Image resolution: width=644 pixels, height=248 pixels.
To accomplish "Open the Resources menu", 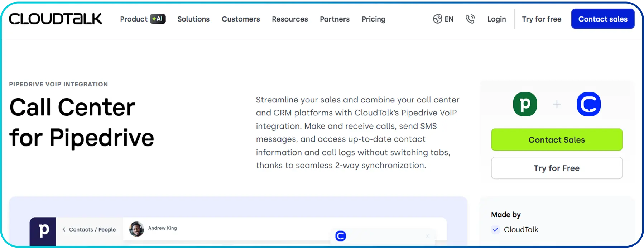I will click(290, 19).
